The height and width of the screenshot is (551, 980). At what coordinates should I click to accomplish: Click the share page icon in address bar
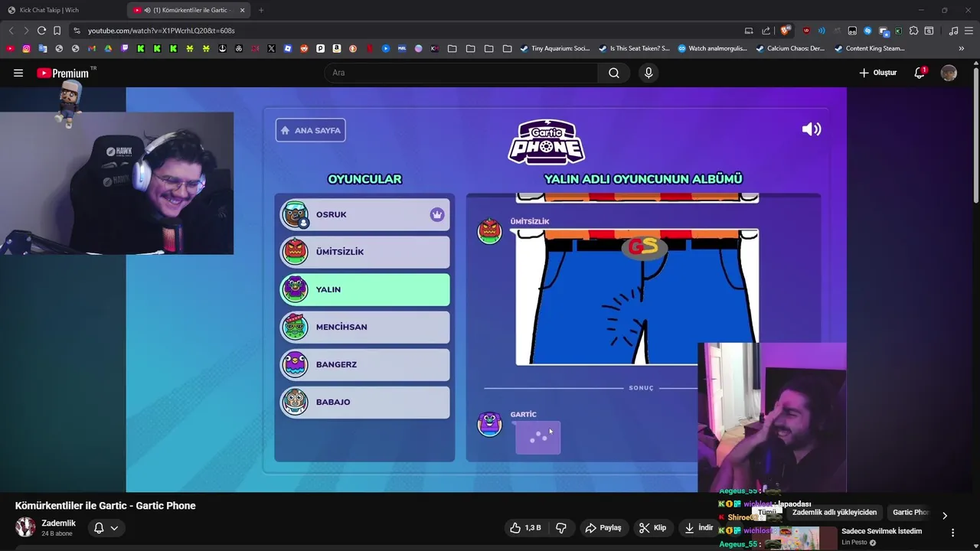pos(766,31)
